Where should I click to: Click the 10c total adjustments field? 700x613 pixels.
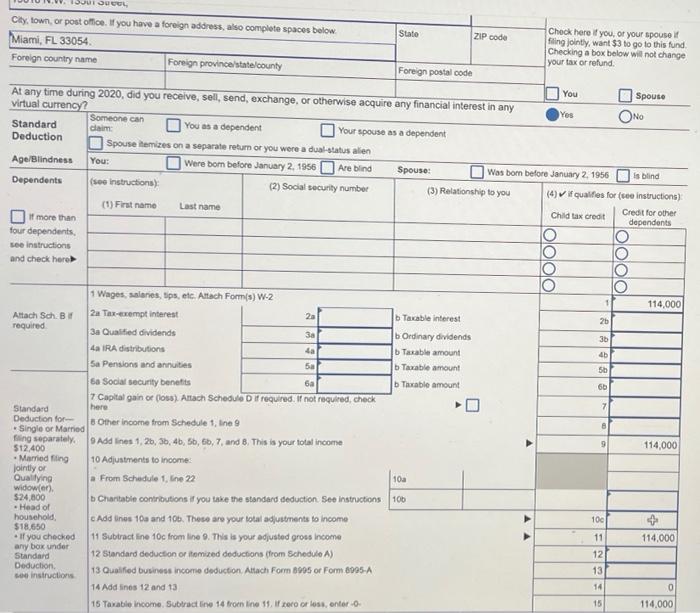point(642,520)
